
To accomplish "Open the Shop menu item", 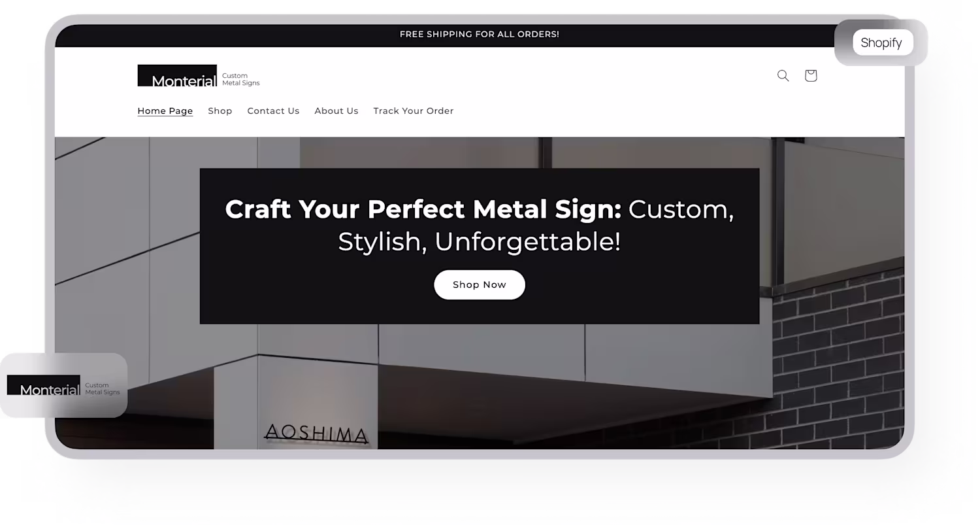I will [220, 111].
